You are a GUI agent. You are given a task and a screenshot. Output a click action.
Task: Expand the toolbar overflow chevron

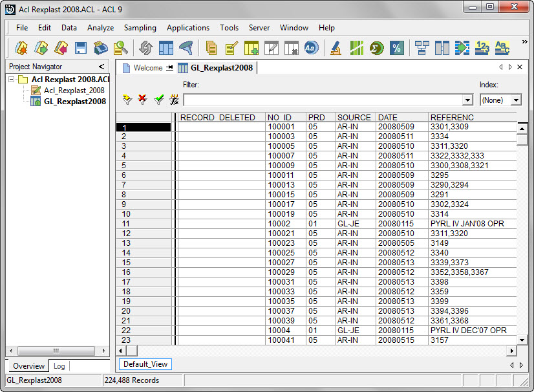point(524,41)
